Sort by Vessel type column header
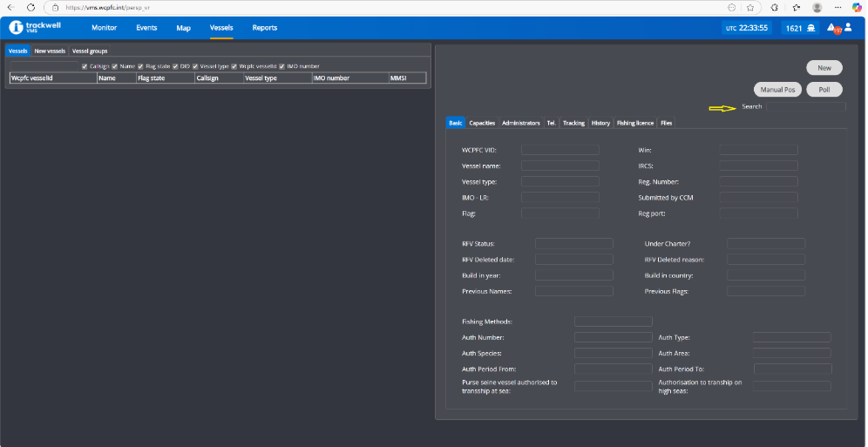Screen dimensions: 868x447 click(x=278, y=78)
